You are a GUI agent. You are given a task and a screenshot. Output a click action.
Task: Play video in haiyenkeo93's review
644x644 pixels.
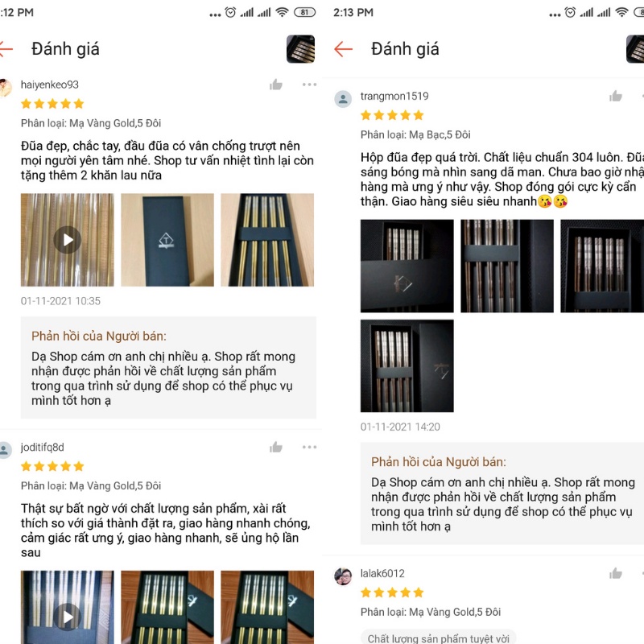pyautogui.click(x=67, y=239)
